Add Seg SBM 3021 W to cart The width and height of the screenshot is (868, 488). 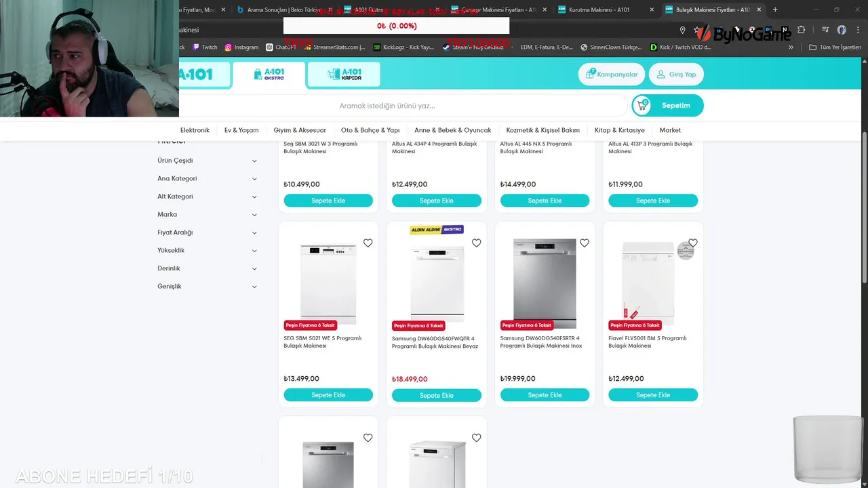[328, 201]
